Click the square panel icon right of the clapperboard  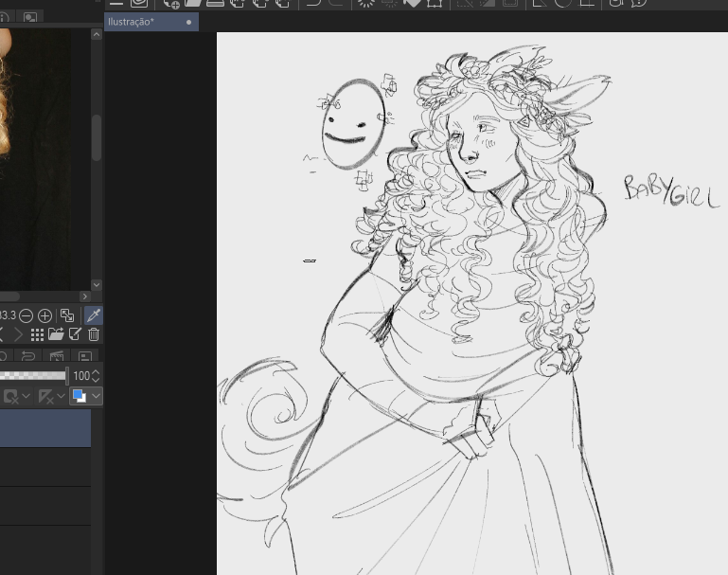[84, 356]
